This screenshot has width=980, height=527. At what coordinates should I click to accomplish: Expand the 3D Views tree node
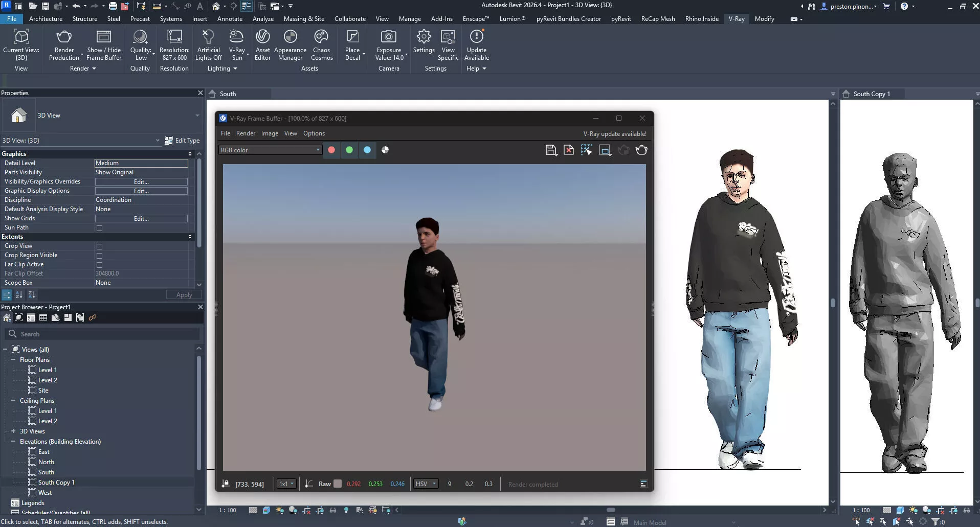[x=13, y=431]
